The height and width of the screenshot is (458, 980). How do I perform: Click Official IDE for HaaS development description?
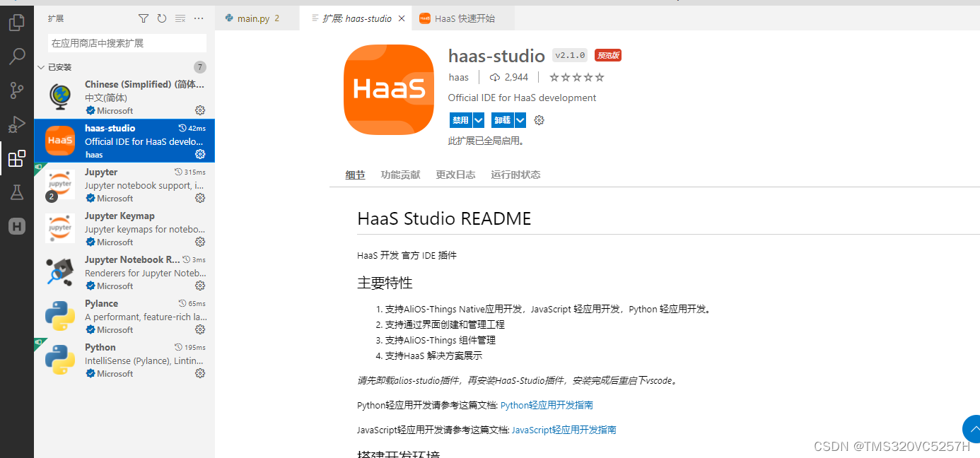pos(522,98)
